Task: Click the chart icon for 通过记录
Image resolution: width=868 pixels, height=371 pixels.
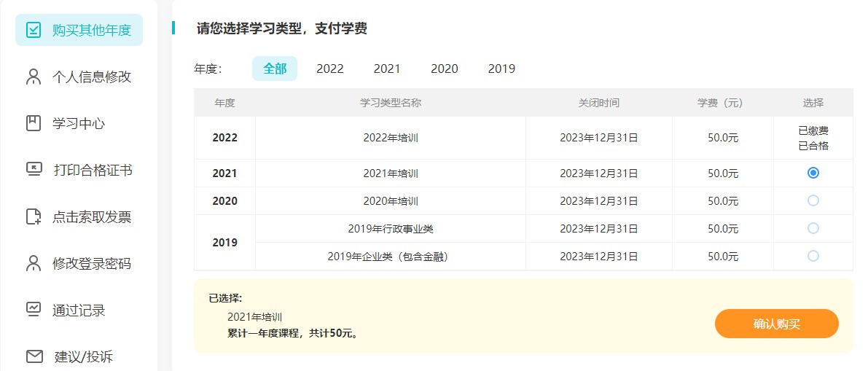Action: tap(34, 310)
